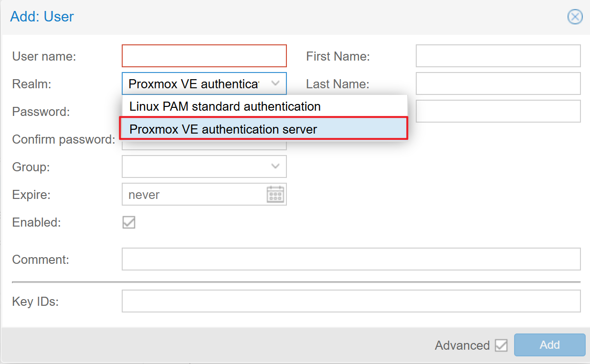Open the Expire calendar date picker icon
This screenshot has width=590, height=364.
[275, 195]
